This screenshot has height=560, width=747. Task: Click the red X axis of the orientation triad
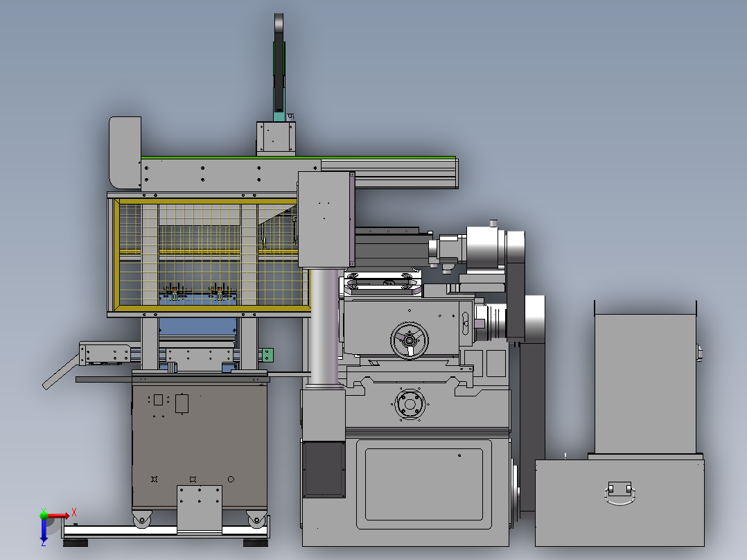(58, 516)
